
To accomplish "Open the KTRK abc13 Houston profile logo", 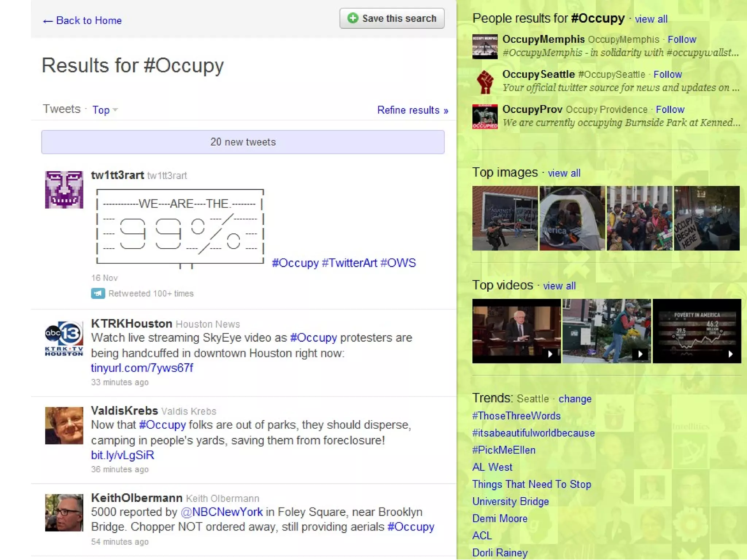I will point(64,339).
